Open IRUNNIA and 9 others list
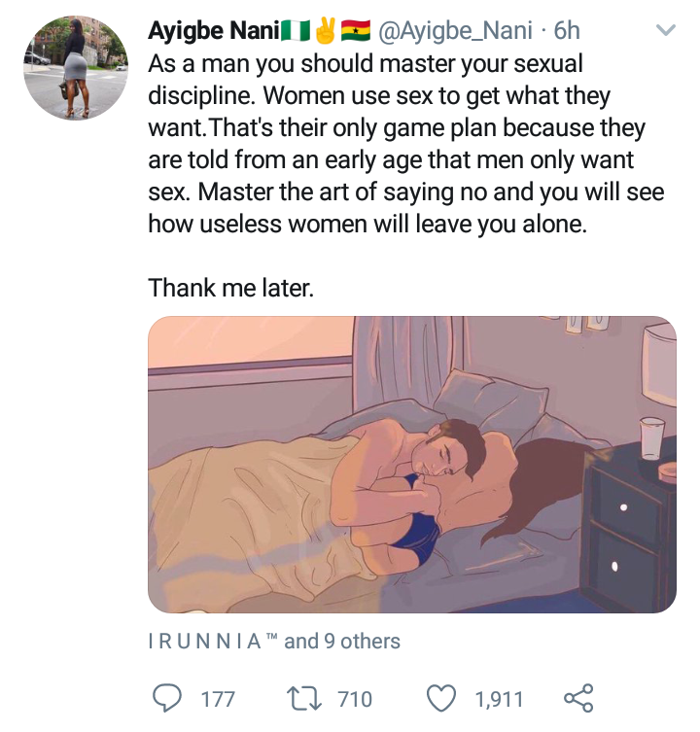 click(274, 641)
